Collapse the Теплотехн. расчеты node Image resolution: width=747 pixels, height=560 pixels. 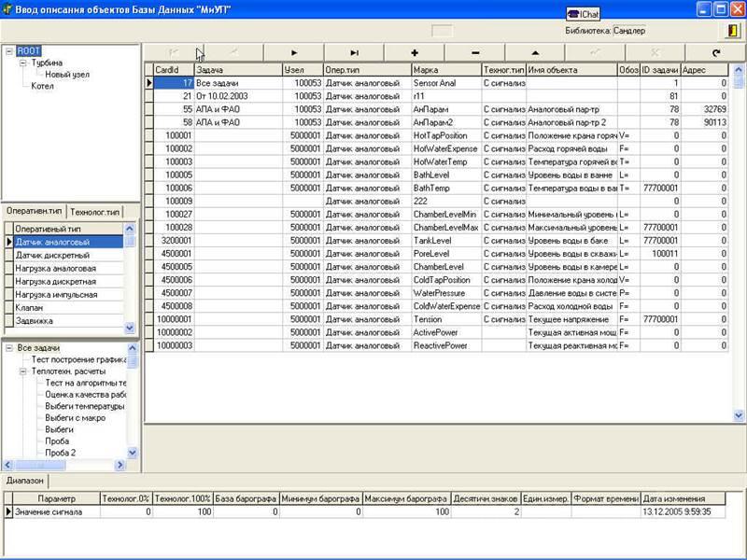(x=22, y=371)
